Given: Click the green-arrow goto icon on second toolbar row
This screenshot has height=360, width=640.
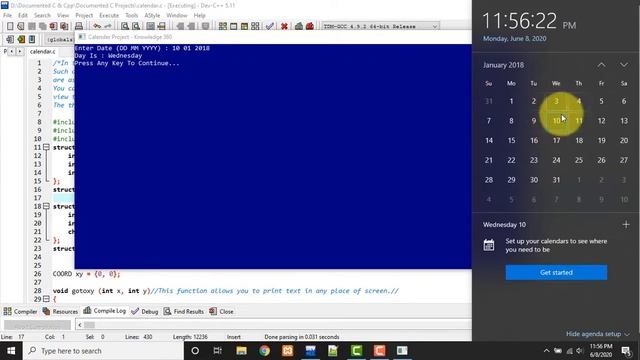Looking at the screenshot, I should pyautogui.click(x=21, y=39).
